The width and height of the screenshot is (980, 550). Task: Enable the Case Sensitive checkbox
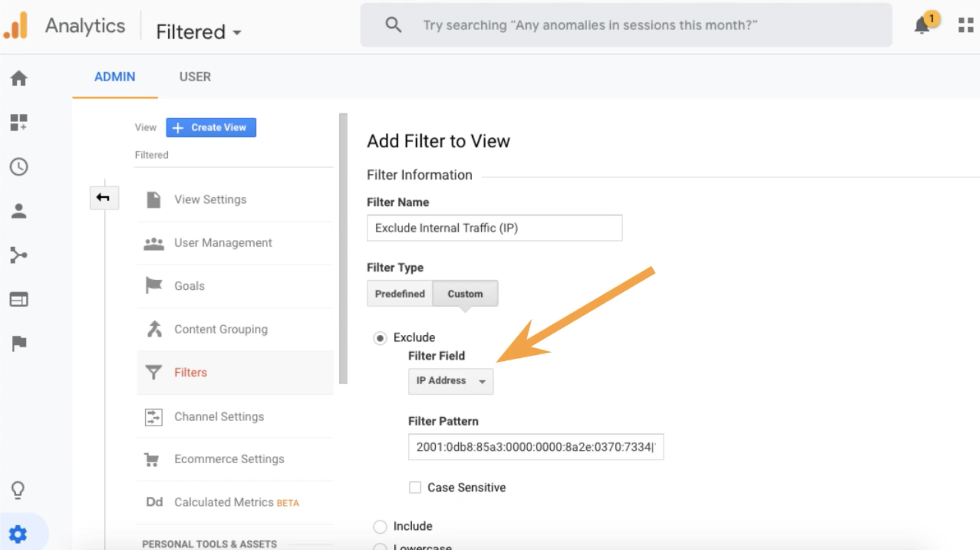(415, 488)
